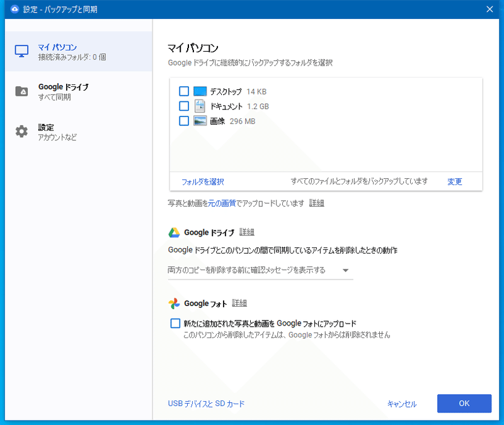Screen dimensions: 504x425
Task: Click the 変更 link
Action: pos(454,182)
